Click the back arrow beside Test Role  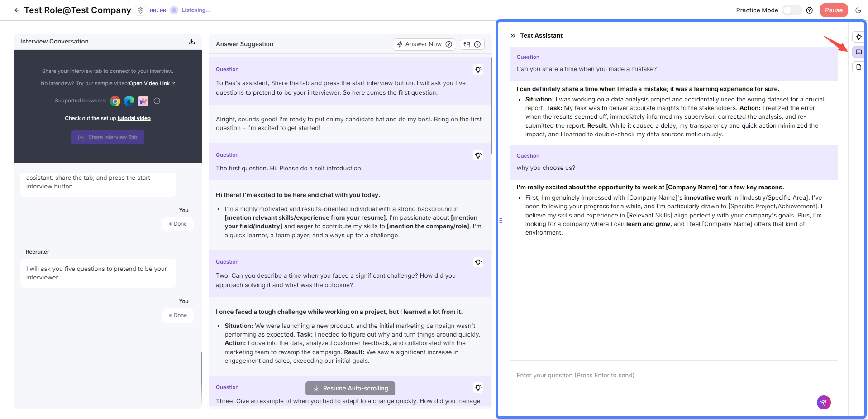tap(17, 10)
